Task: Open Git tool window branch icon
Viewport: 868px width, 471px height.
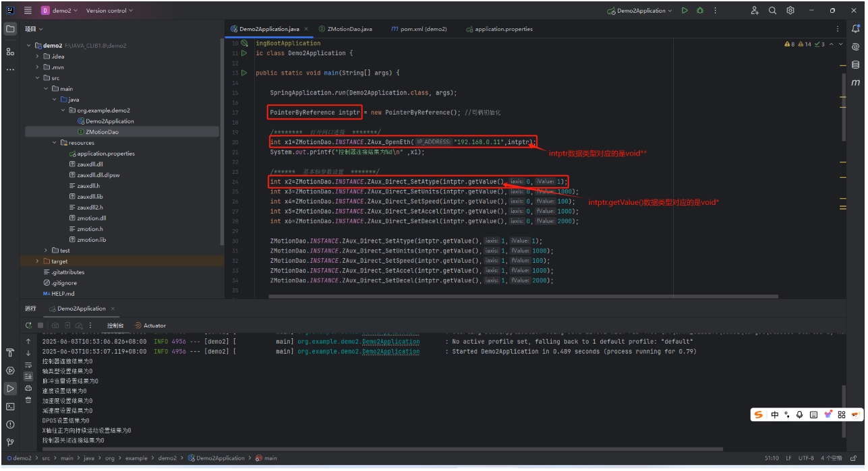Action: point(10,443)
